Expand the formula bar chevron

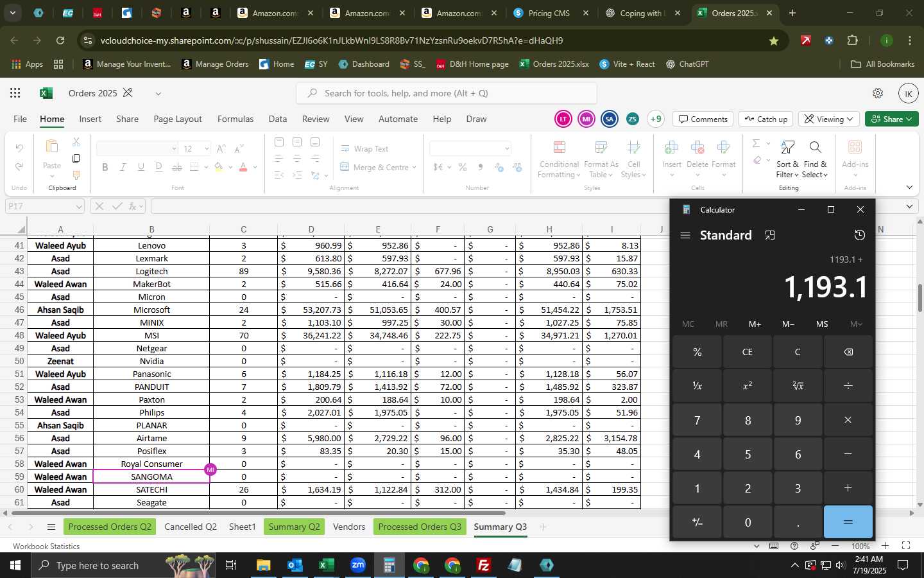909,207
